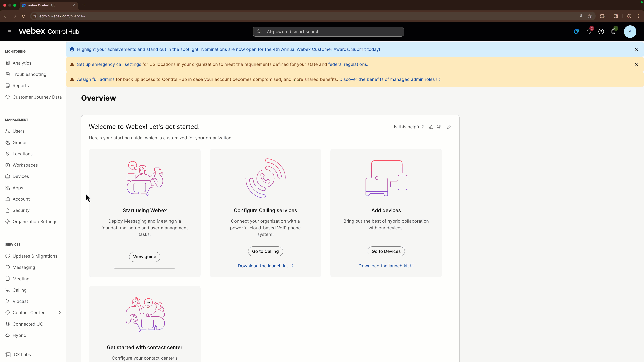Click the thumbs down feedback icon
The image size is (644, 362).
tap(439, 127)
